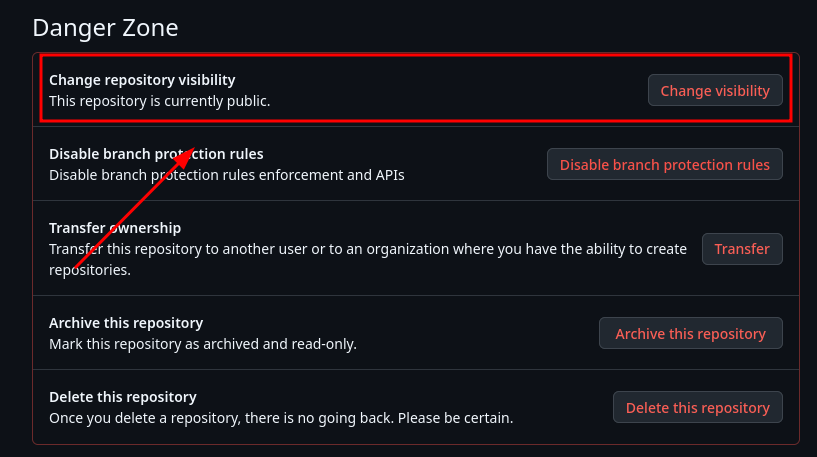Click the Delete this repository button
This screenshot has width=817, height=457.
click(x=697, y=407)
